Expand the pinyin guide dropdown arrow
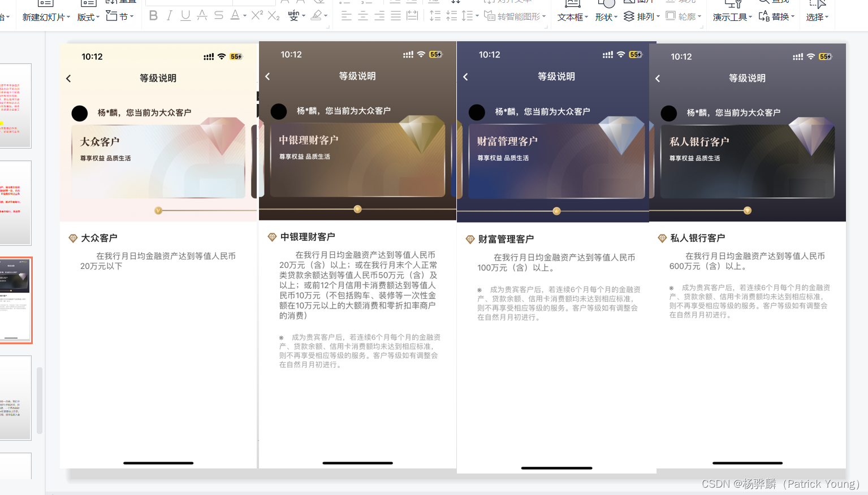 [304, 16]
